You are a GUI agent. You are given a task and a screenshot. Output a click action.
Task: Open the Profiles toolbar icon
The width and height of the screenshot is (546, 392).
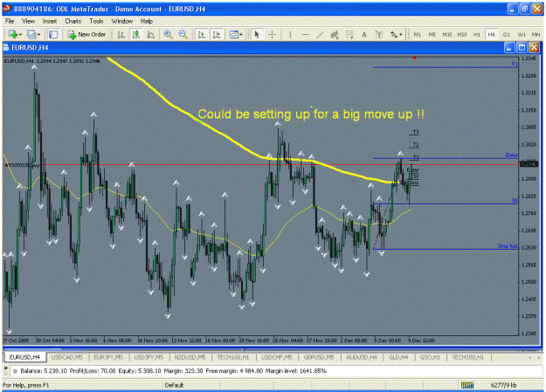pyautogui.click(x=31, y=34)
